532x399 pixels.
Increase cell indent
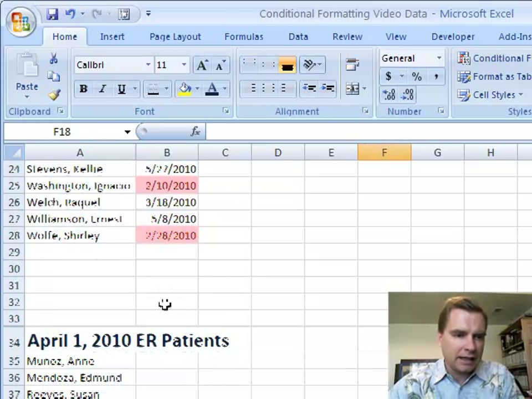pyautogui.click(x=328, y=89)
